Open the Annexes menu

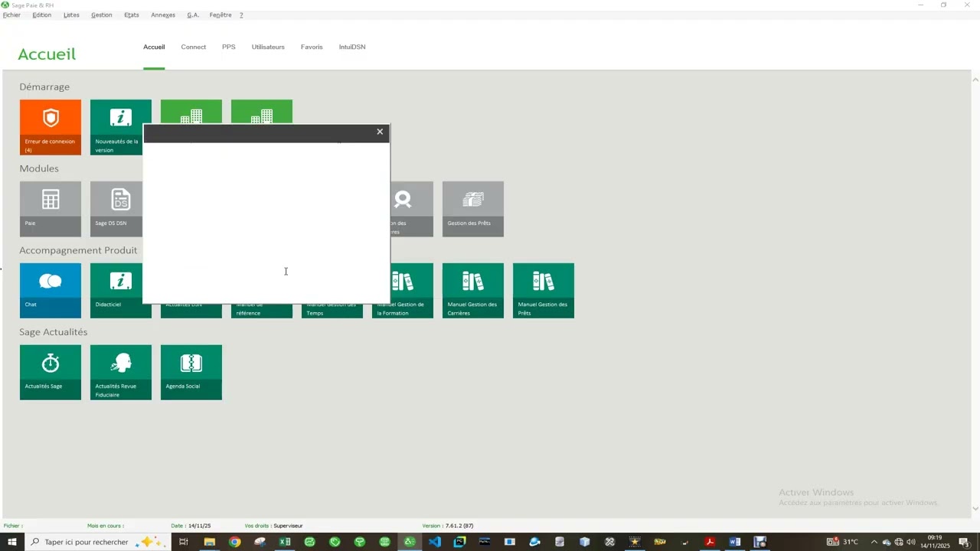(163, 15)
